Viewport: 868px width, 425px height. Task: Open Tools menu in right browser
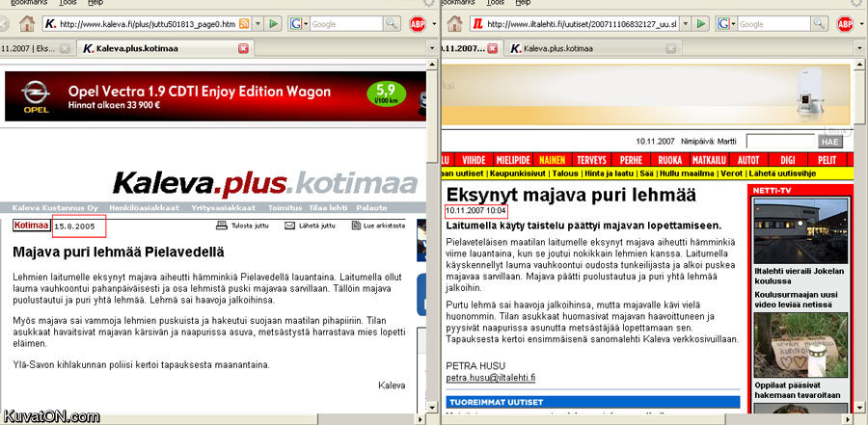(495, 3)
